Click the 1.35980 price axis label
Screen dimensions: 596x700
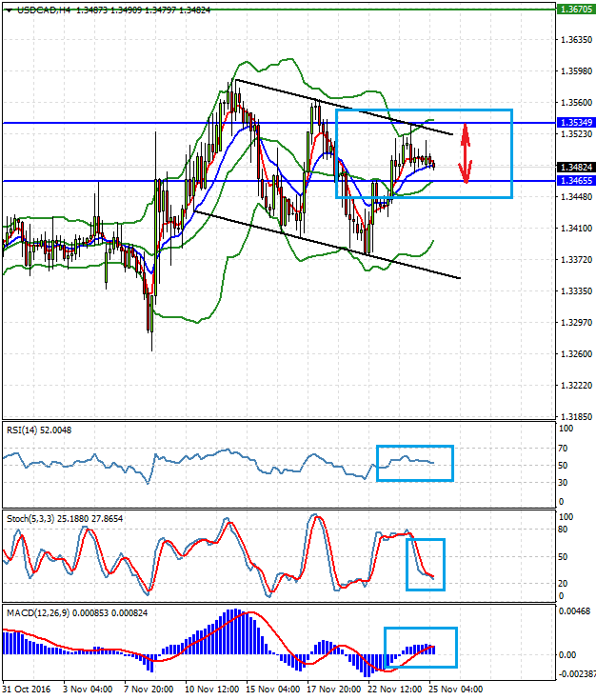point(576,71)
